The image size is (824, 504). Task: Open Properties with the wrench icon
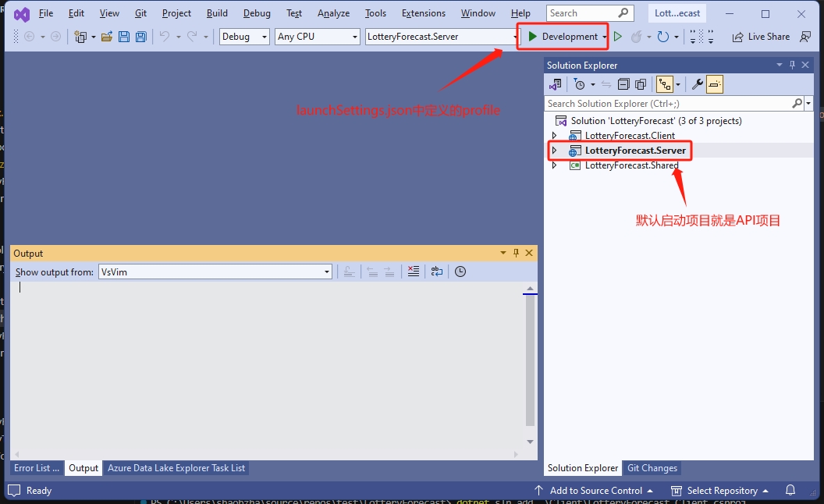click(x=698, y=84)
